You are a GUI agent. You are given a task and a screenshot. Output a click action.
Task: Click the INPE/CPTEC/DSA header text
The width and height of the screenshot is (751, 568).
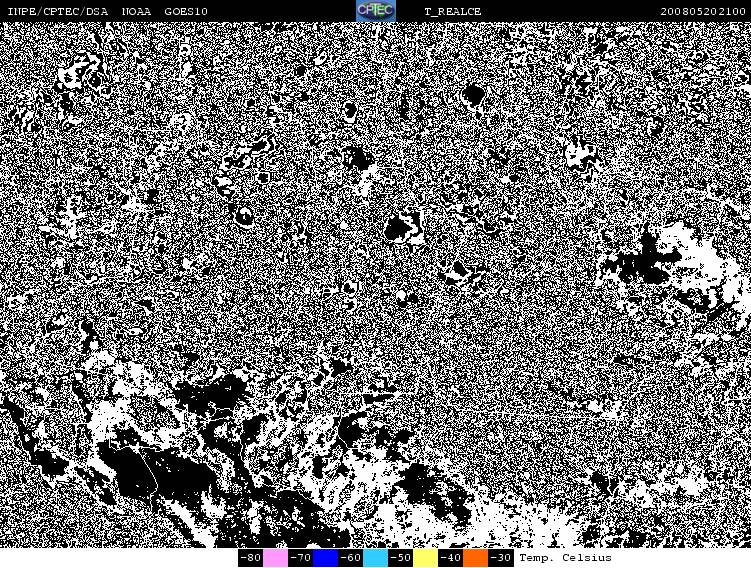coord(56,11)
